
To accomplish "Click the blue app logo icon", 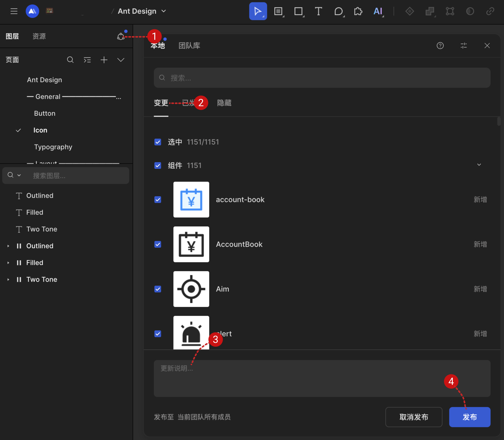I will tap(33, 11).
